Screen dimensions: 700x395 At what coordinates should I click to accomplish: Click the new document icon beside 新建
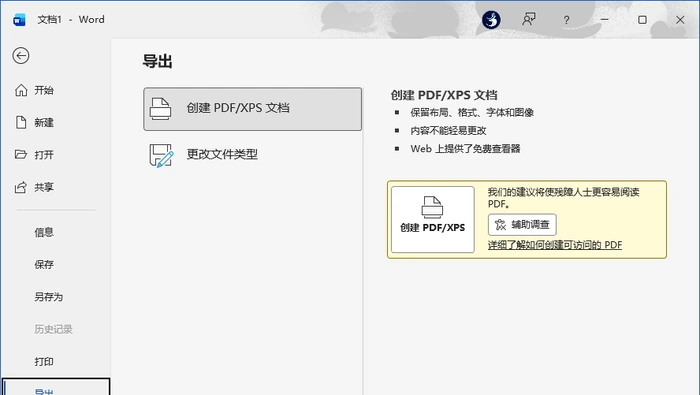click(x=21, y=122)
